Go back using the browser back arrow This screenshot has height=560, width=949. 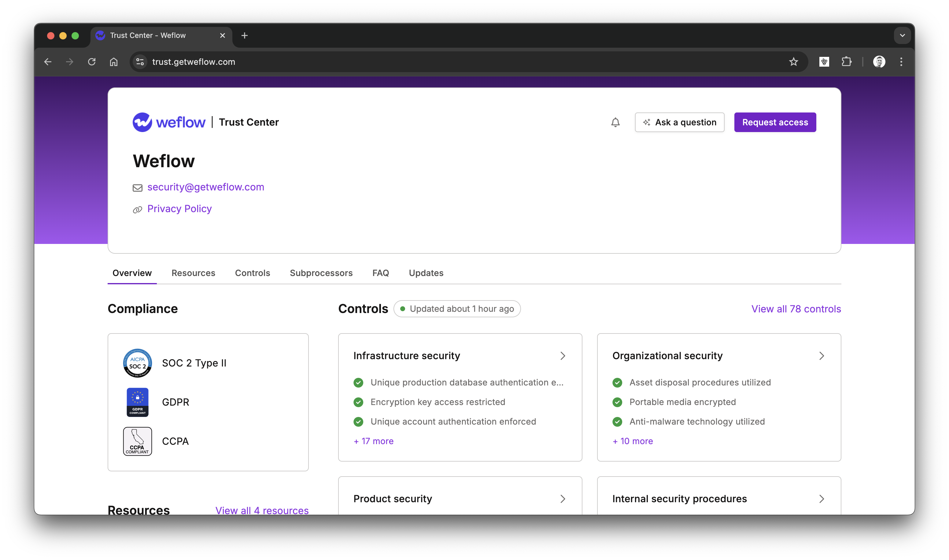(48, 61)
